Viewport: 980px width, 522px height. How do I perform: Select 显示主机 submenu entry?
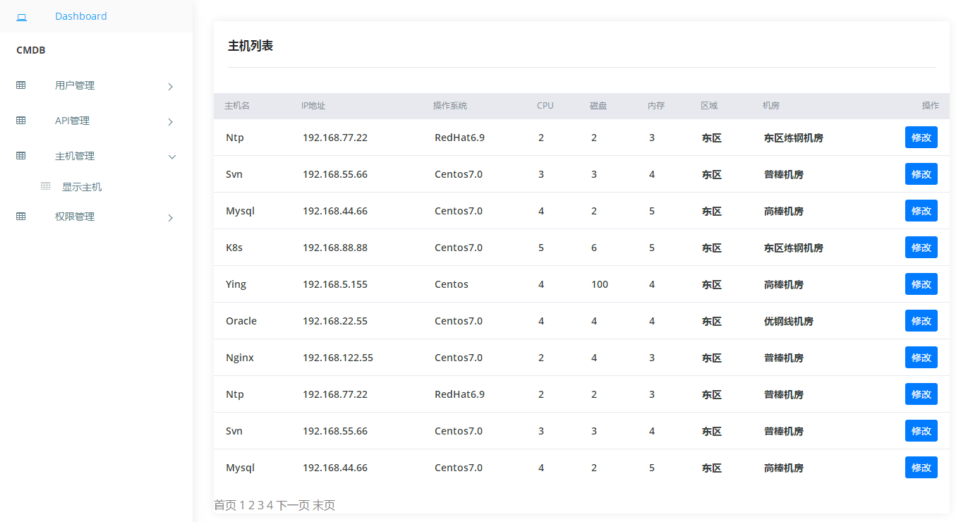tap(82, 187)
